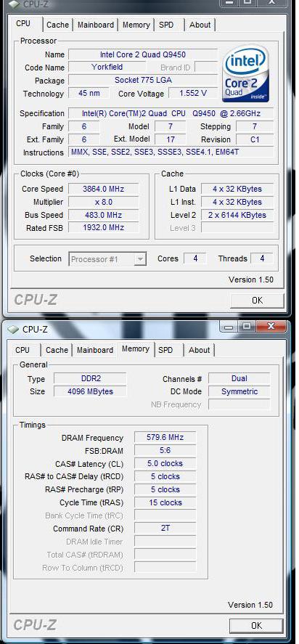The width and height of the screenshot is (299, 644).
Task: Click Stepping value 7
Action: pos(255,126)
